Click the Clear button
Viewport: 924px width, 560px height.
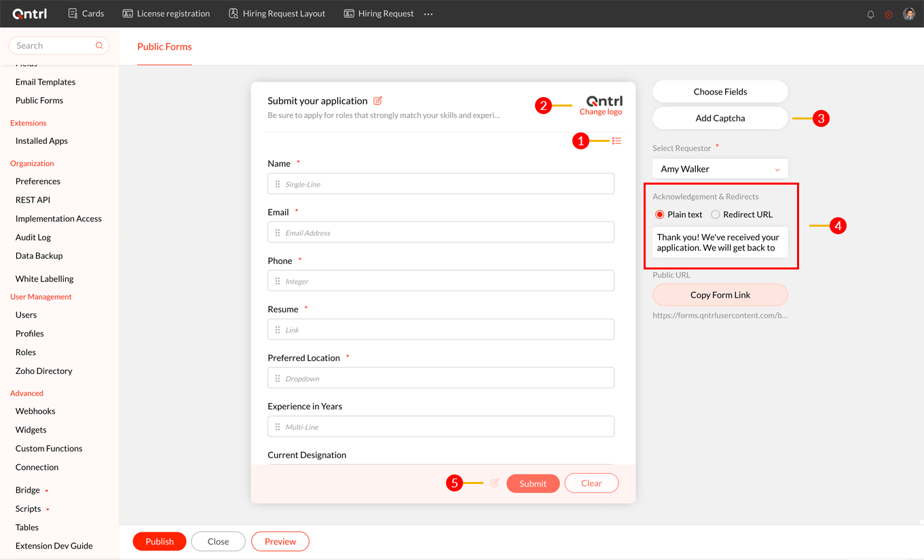click(591, 483)
